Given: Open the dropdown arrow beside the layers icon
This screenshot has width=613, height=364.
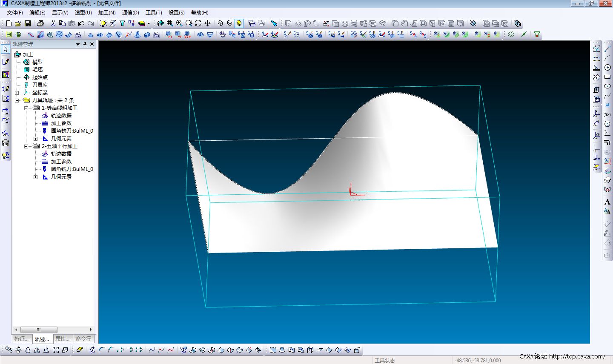Looking at the screenshot, I should click(x=149, y=24).
